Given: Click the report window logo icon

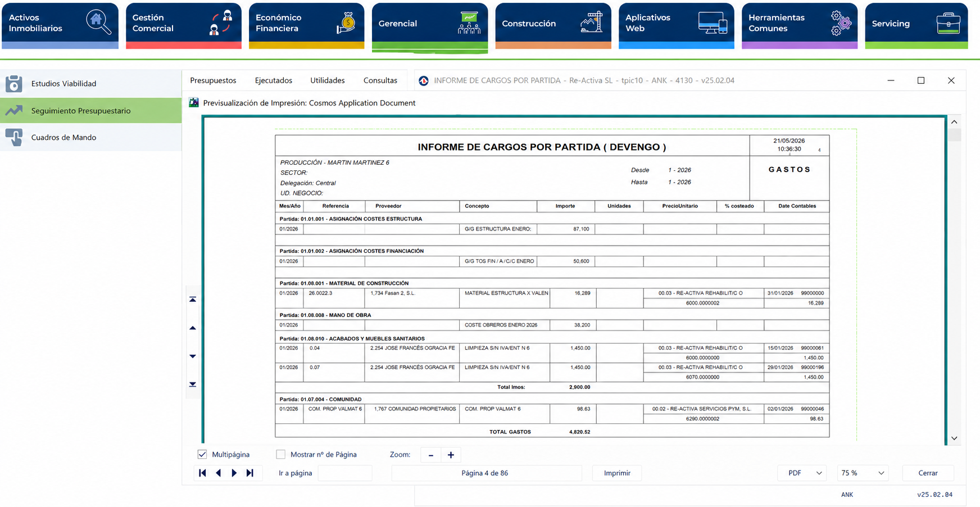Looking at the screenshot, I should (424, 81).
